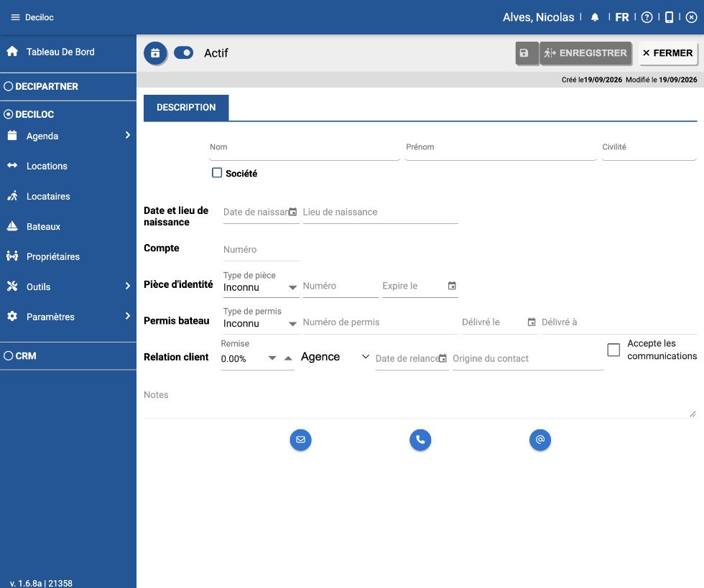Open calendar picker for Date de naissance
The image size is (704, 588).
click(x=293, y=212)
